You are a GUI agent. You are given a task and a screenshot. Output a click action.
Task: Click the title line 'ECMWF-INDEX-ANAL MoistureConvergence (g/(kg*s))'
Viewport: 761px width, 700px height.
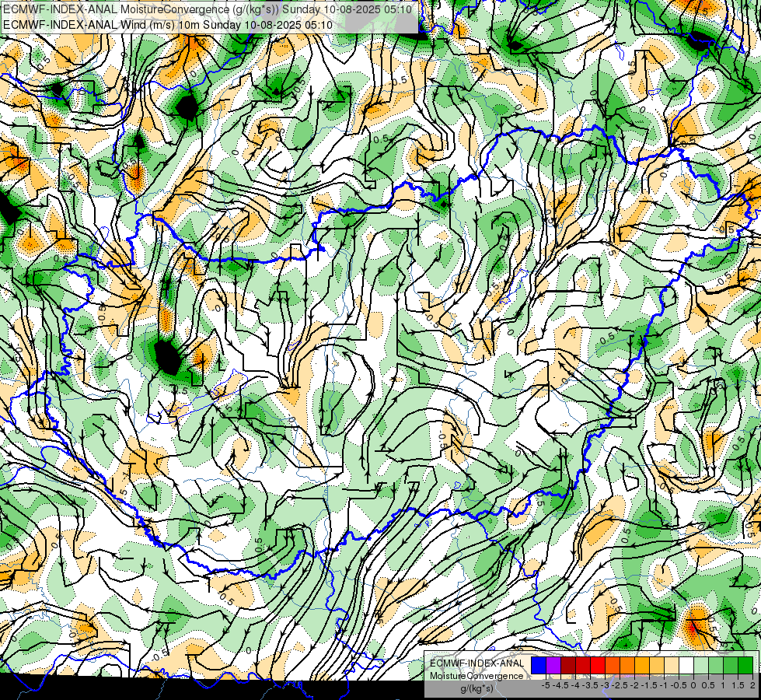coord(141,9)
